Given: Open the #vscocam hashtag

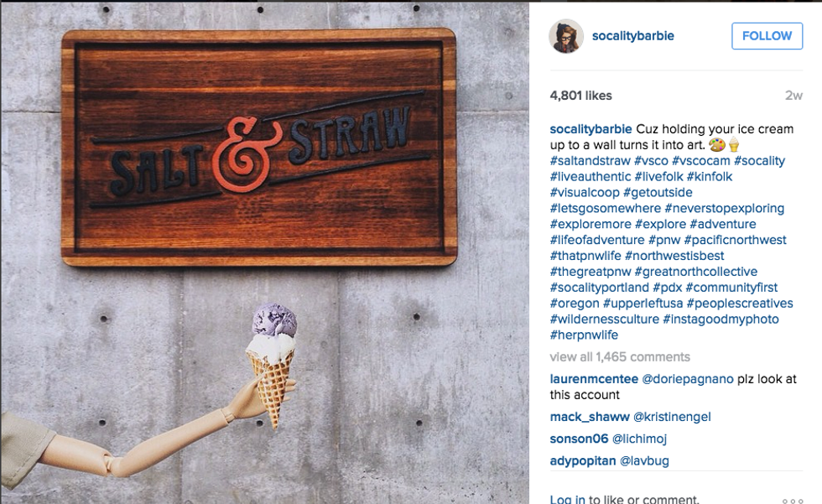Looking at the screenshot, I should coord(701,161).
